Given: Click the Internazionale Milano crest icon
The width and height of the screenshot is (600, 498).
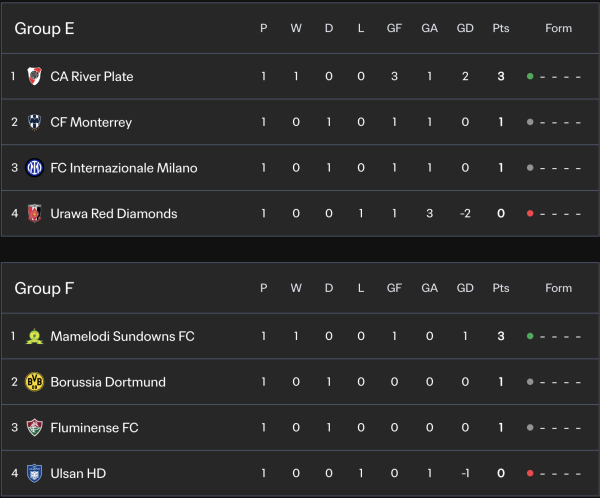Looking at the screenshot, I should (35, 168).
